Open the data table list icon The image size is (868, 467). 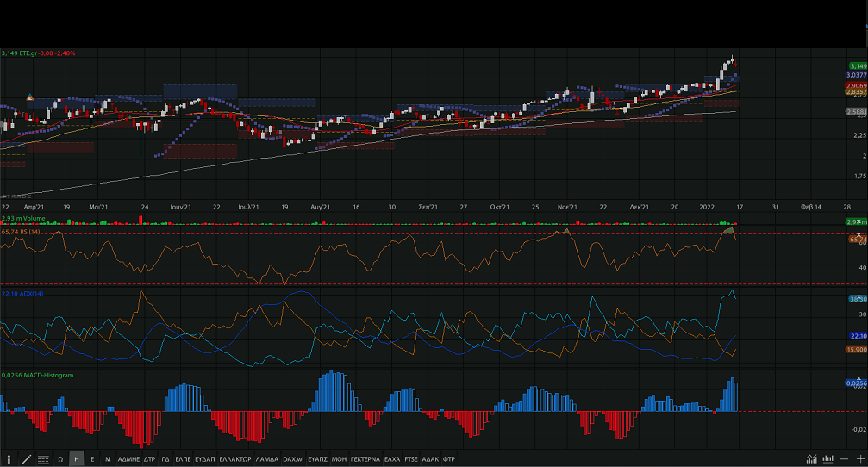coord(43,459)
